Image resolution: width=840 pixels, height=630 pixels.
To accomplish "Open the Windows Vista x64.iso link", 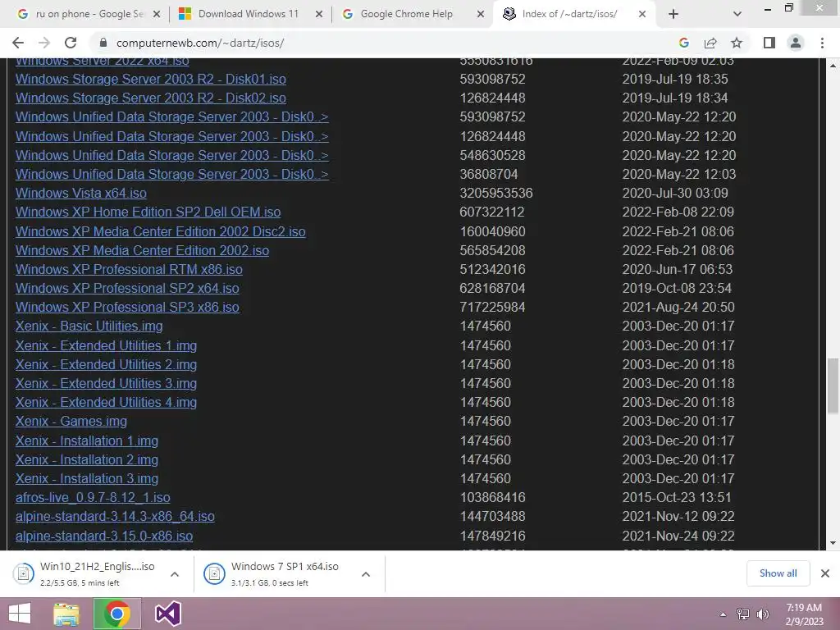I will [81, 193].
